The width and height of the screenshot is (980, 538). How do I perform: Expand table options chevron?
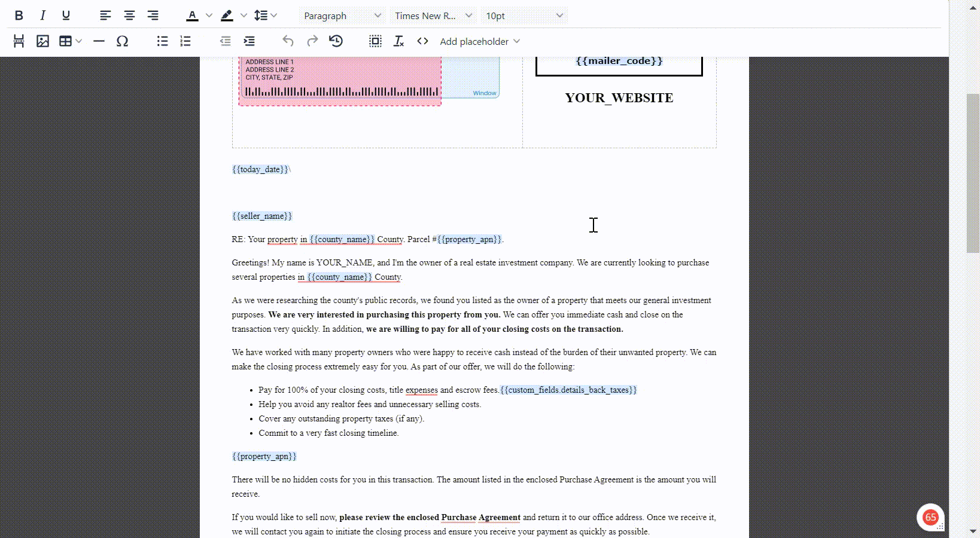coord(79,41)
